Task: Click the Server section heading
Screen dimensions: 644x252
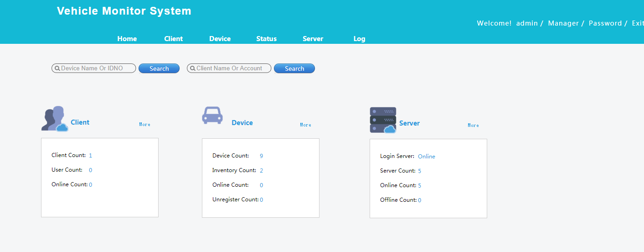Action: tap(410, 123)
